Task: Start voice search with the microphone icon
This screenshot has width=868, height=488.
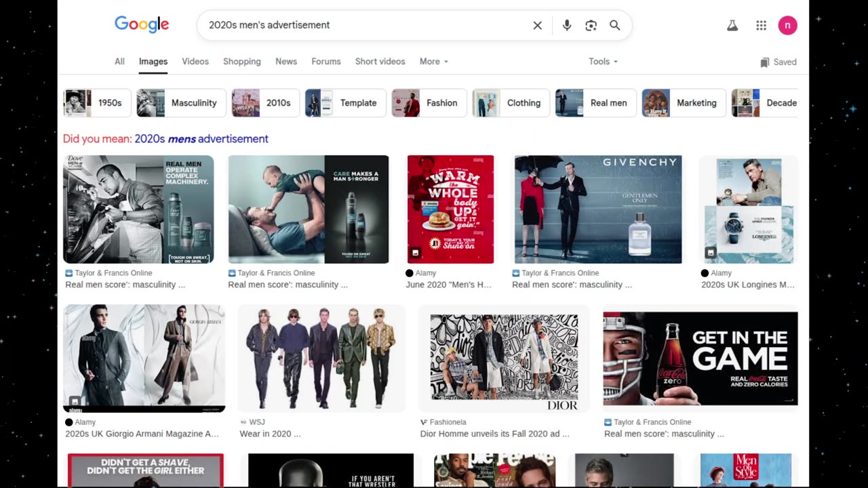Action: (x=567, y=25)
